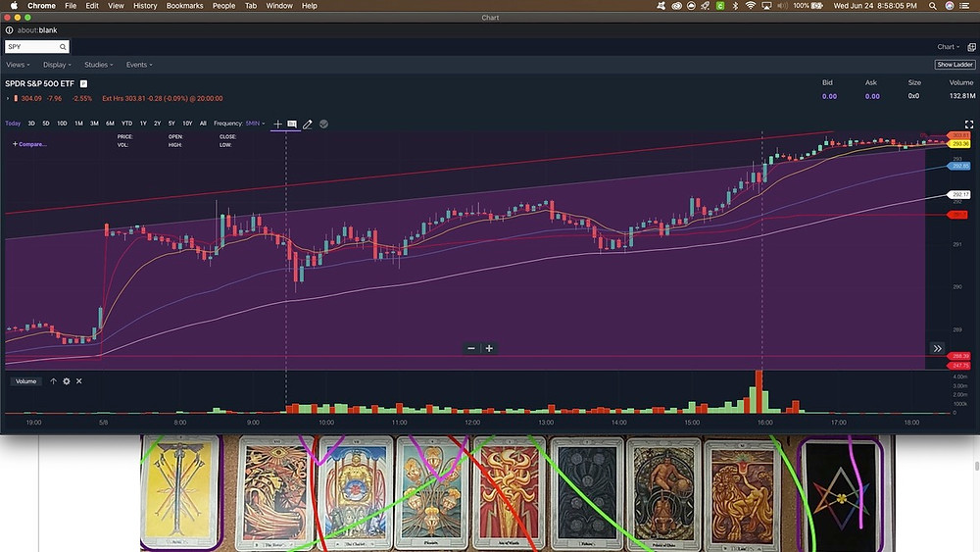
Task: Click the black hexagram tarot card thumbnail
Action: 841,494
